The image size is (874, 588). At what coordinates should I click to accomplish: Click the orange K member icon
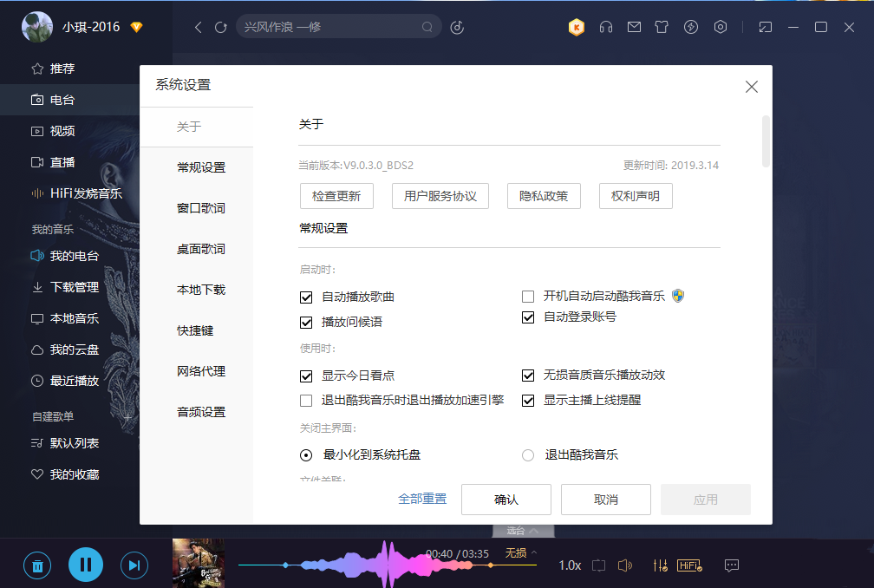pyautogui.click(x=577, y=27)
